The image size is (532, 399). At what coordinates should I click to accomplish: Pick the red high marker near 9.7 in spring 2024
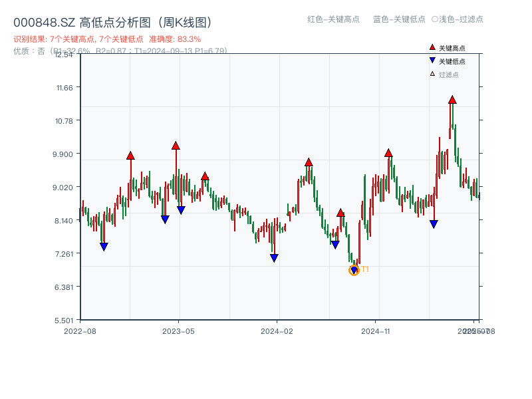309,162
